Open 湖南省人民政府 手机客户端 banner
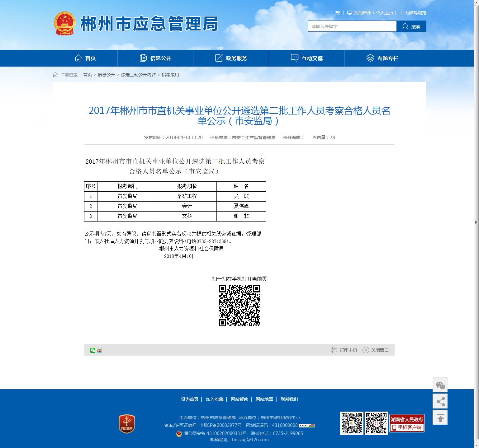 coord(407,423)
